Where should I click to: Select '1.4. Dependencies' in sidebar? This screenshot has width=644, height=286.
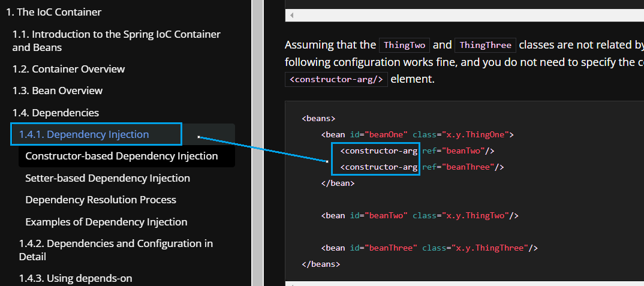55,113
